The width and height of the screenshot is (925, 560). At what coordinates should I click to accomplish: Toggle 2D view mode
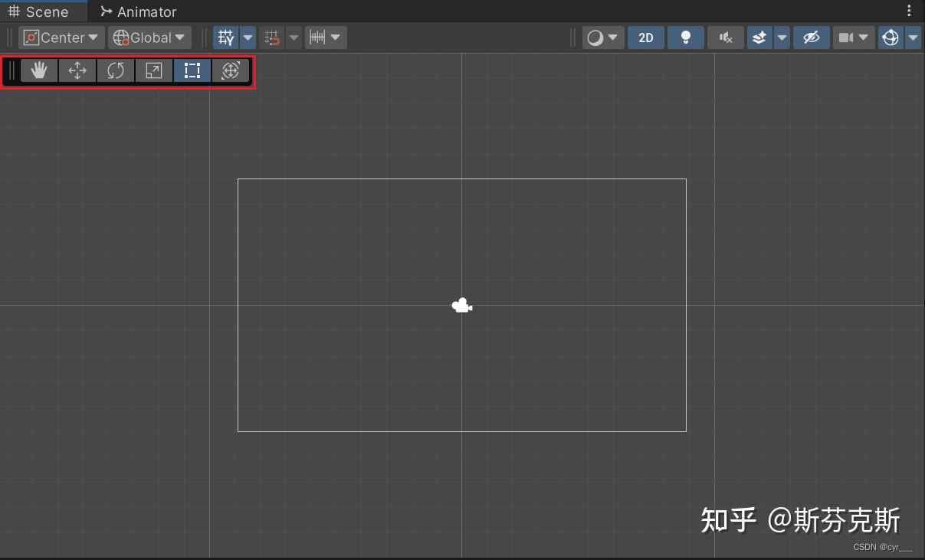646,38
